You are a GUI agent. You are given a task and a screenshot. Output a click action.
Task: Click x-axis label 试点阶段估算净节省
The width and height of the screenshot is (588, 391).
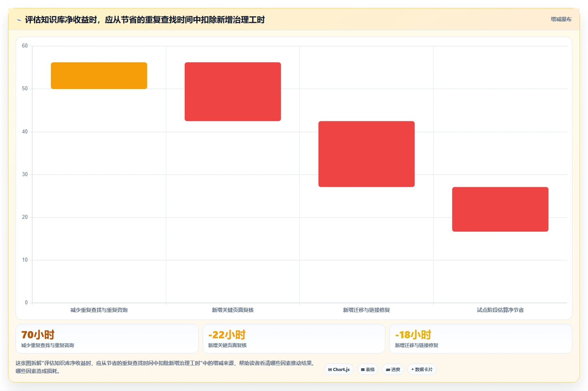[x=500, y=310]
